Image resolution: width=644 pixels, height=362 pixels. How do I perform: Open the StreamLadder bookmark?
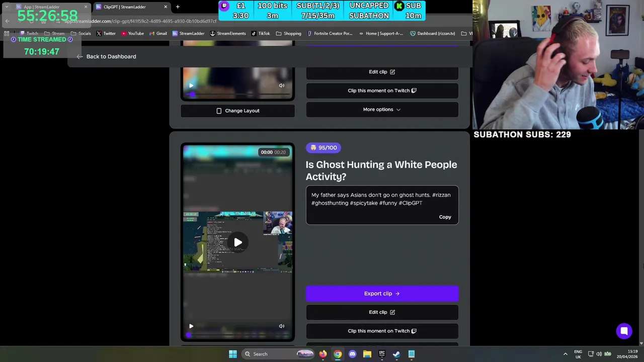(188, 33)
